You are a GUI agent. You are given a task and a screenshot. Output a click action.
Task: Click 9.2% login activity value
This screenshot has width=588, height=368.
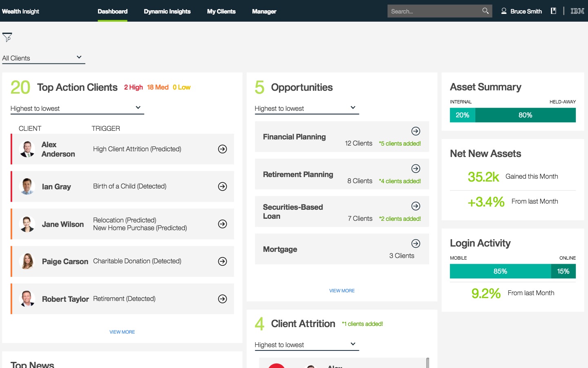point(486,293)
